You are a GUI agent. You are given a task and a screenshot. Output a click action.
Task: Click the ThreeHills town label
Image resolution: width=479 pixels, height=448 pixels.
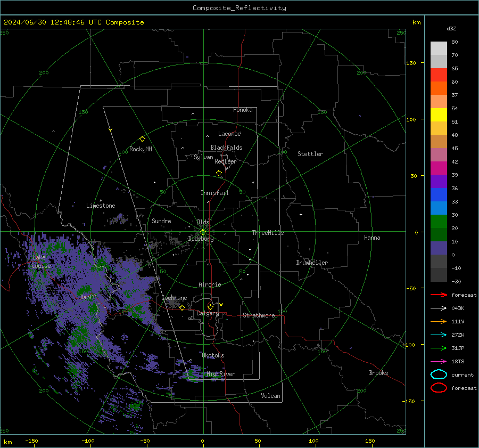(268, 233)
